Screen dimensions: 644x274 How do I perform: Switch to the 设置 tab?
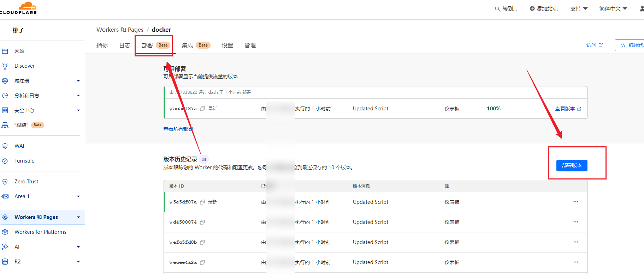coord(227,45)
